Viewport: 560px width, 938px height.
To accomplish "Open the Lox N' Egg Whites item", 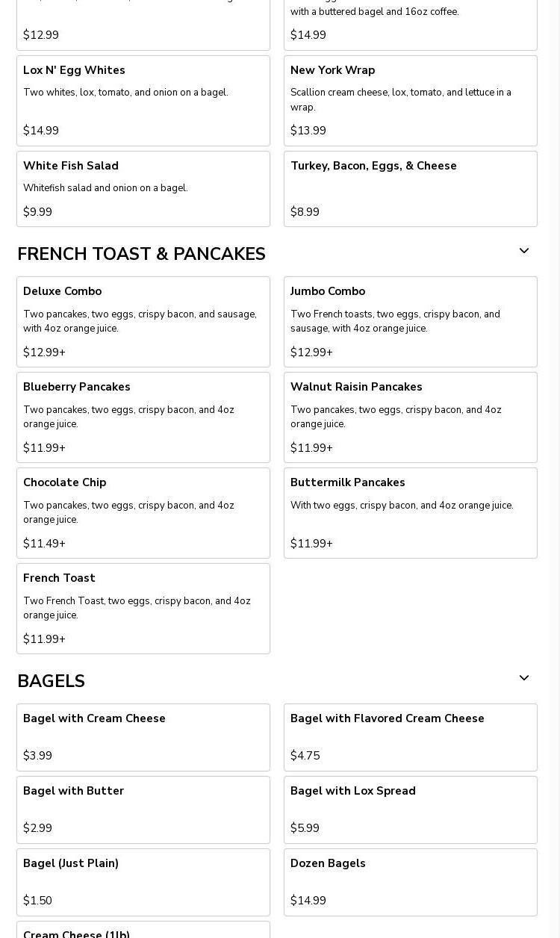I will tap(143, 101).
